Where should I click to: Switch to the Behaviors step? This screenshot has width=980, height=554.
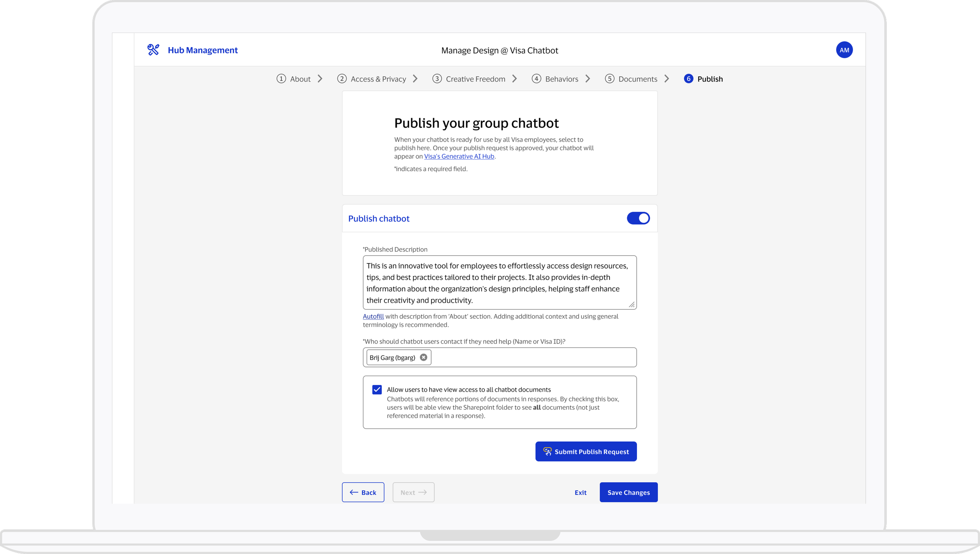coord(561,79)
